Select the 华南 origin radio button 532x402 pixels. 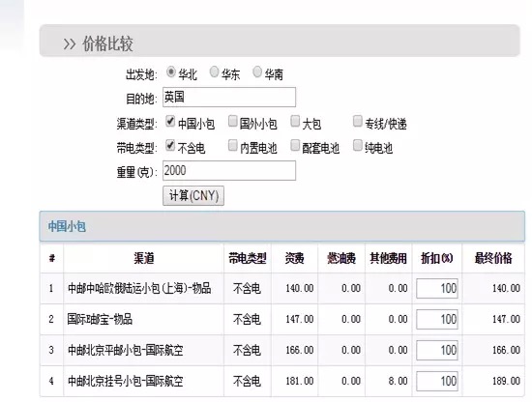coord(257,72)
